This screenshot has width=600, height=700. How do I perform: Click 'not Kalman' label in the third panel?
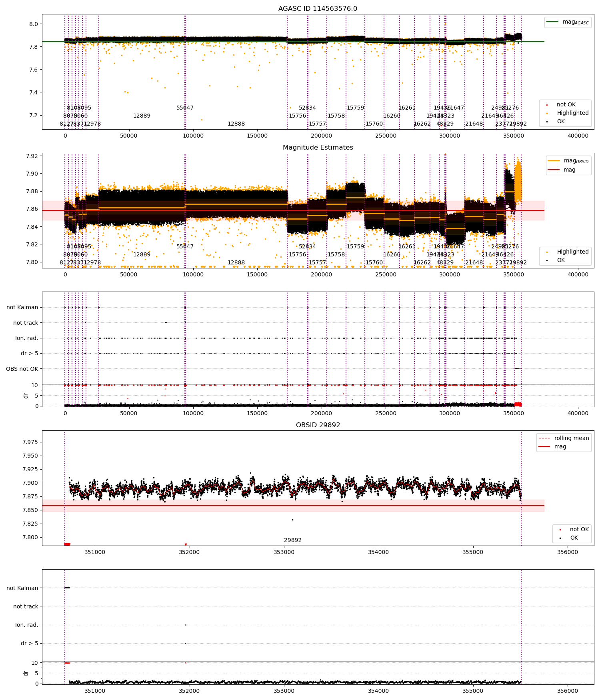coord(22,307)
